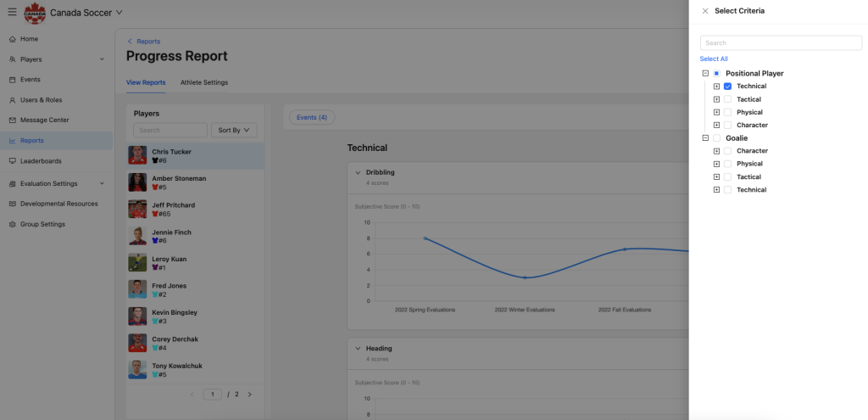Open Events from the sidebar
Image resolution: width=868 pixels, height=420 pixels.
[x=31, y=80]
